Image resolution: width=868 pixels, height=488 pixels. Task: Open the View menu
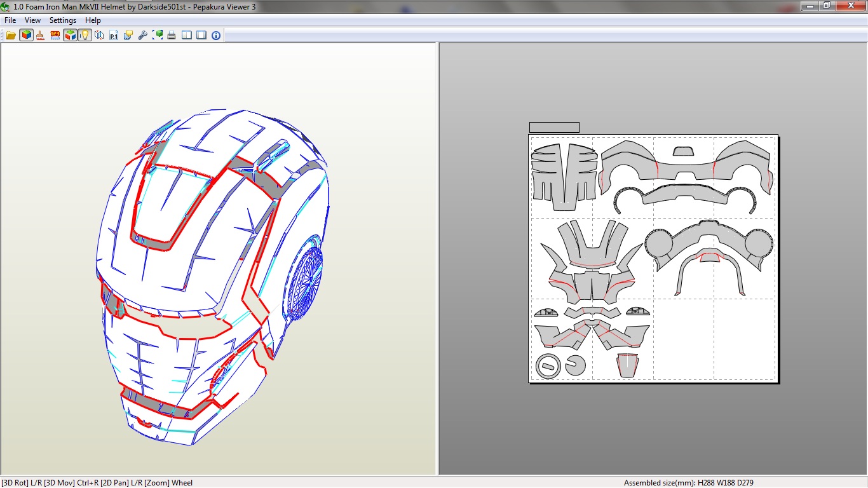[32, 20]
